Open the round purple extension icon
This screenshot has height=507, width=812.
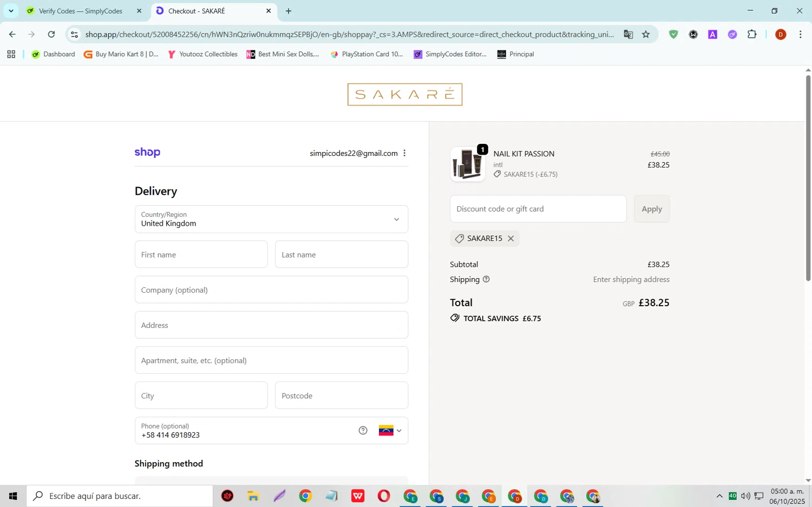[x=732, y=35]
